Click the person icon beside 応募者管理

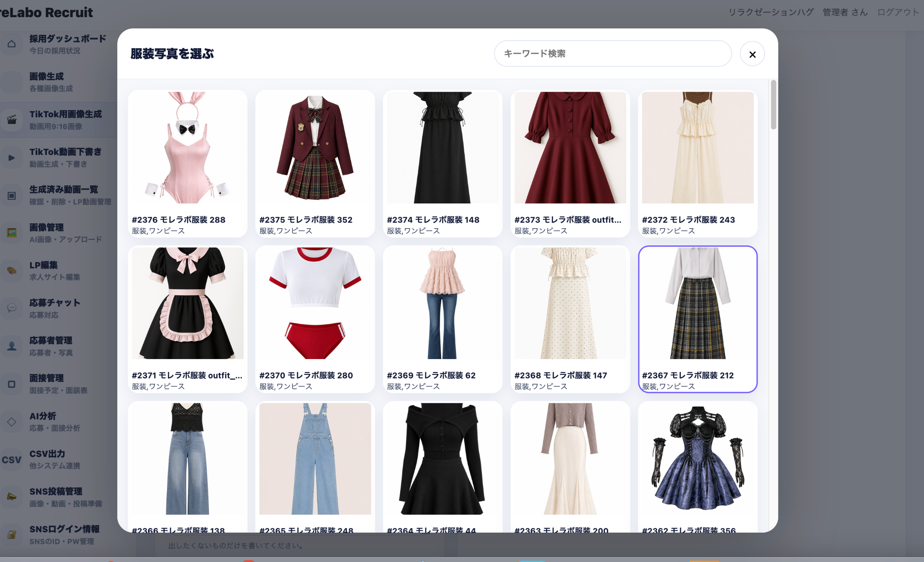pyautogui.click(x=12, y=346)
